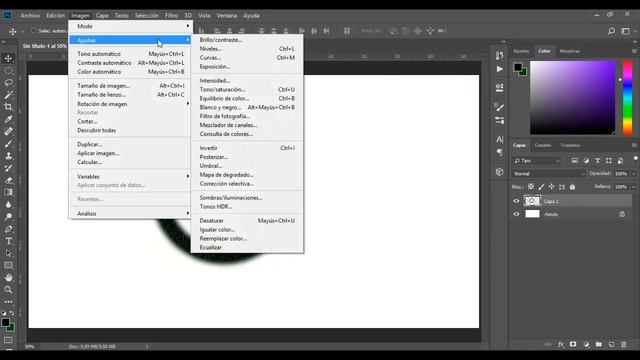Select the Gradient tool
This screenshot has height=360, width=640.
coord(8,192)
